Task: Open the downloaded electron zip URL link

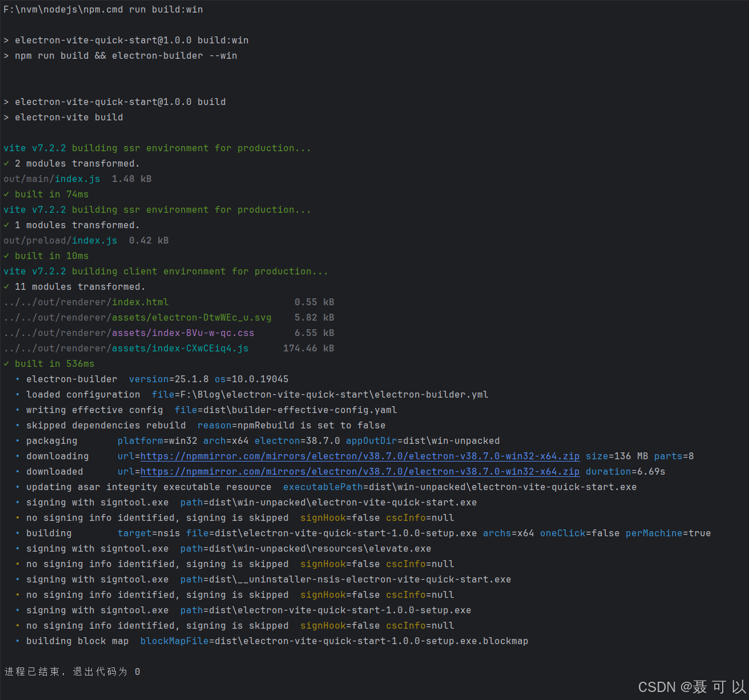Action: click(x=360, y=472)
